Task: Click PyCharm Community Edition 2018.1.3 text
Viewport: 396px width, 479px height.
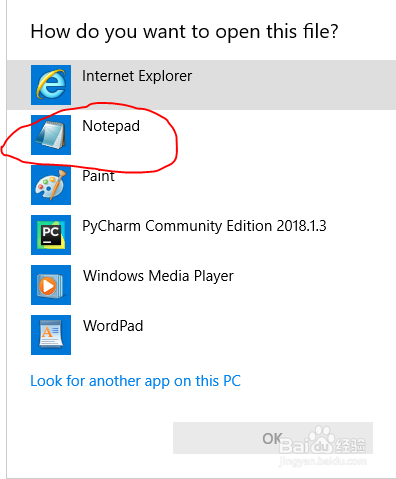Action: pyautogui.click(x=204, y=226)
